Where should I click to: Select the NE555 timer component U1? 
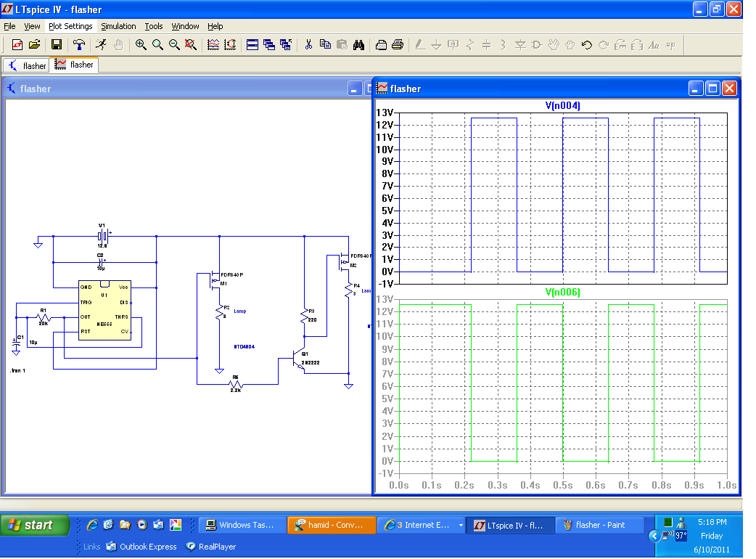click(104, 311)
